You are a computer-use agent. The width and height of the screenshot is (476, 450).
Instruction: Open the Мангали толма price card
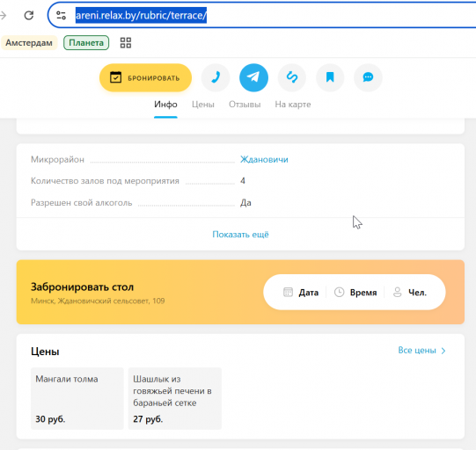coord(77,398)
